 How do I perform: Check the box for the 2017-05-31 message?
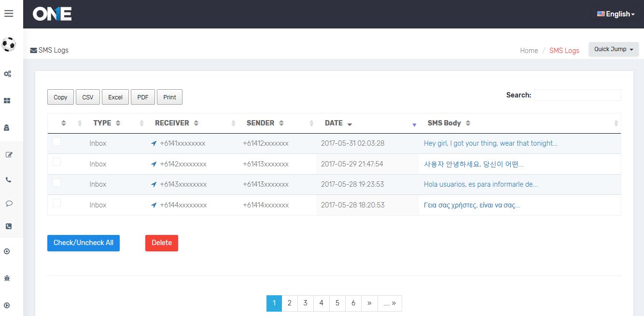tap(57, 142)
